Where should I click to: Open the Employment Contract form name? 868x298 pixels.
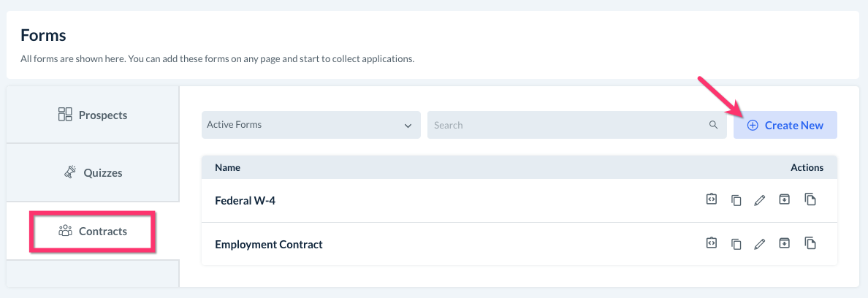[268, 244]
